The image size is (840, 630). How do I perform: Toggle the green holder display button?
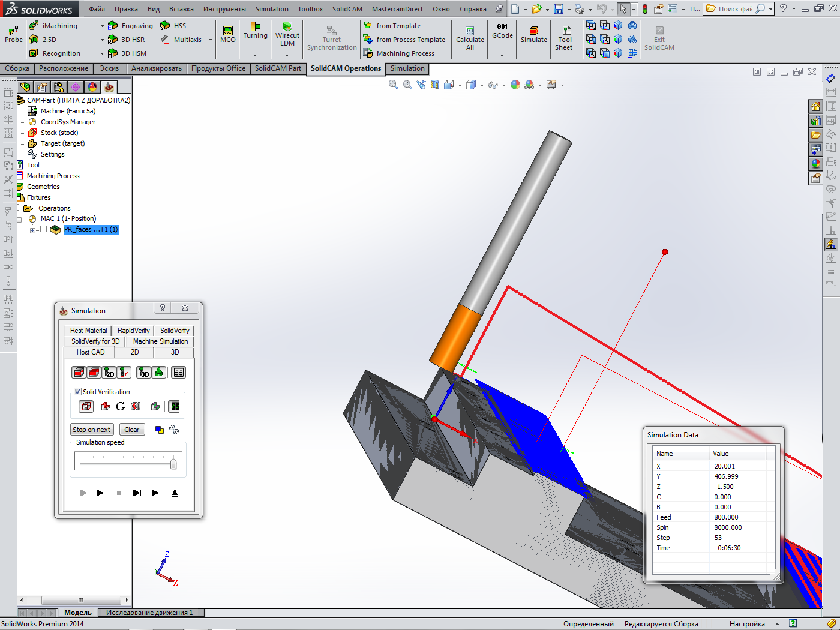(x=158, y=373)
